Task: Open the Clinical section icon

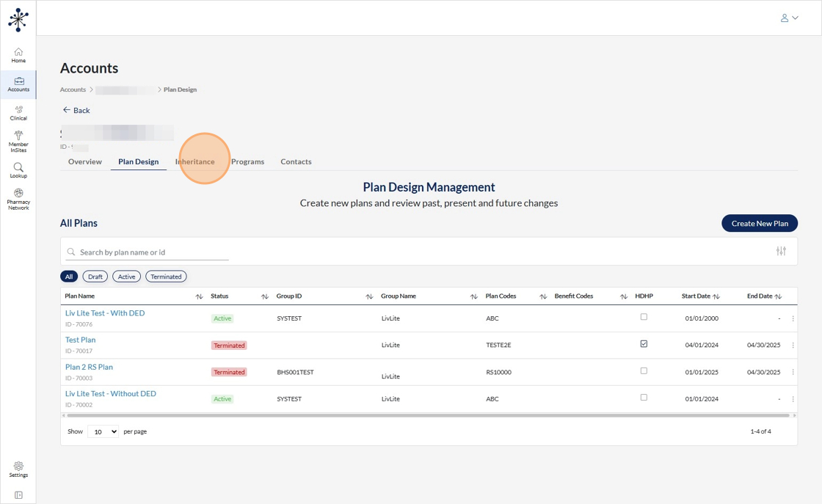Action: [x=18, y=112]
